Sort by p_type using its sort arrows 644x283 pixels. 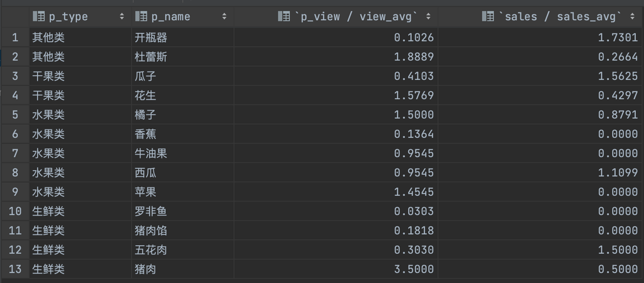[x=122, y=16]
